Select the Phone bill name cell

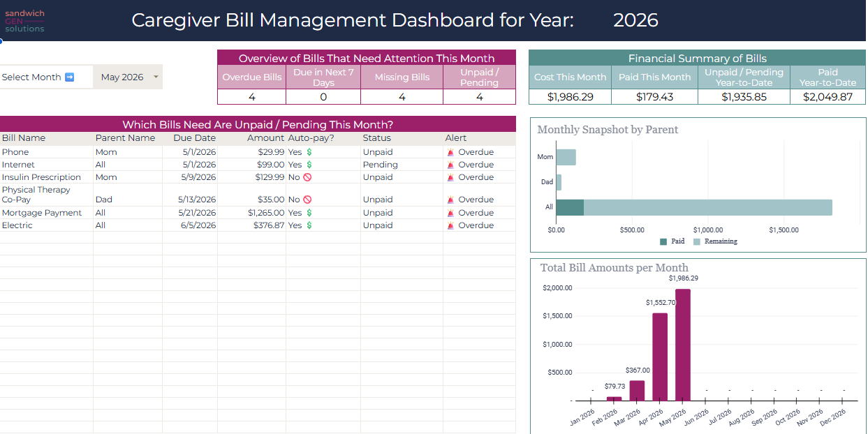click(x=46, y=152)
